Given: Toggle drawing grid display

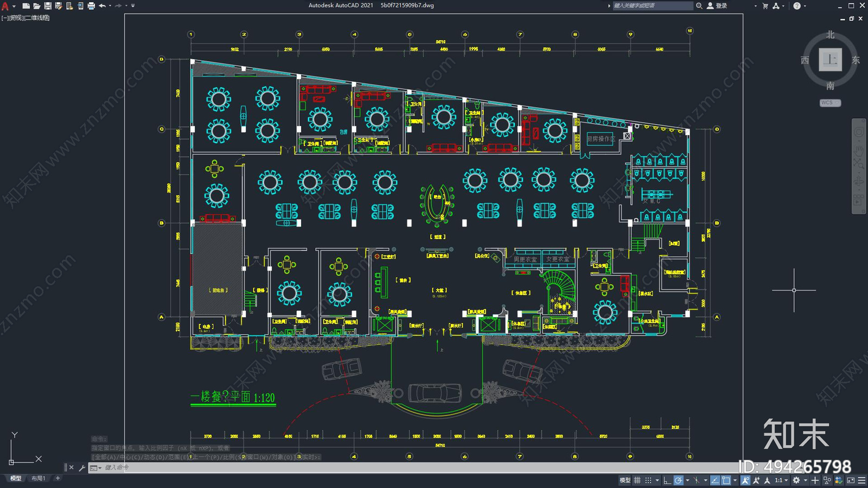Looking at the screenshot, I should (637, 480).
